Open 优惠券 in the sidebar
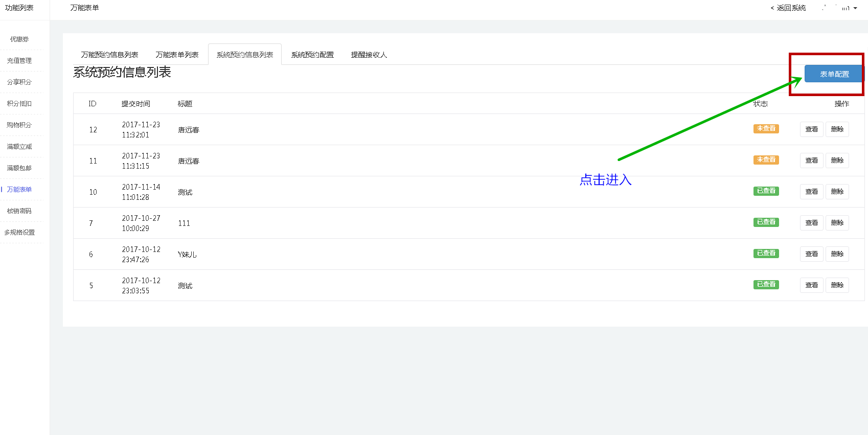This screenshot has width=868, height=435. (19, 39)
